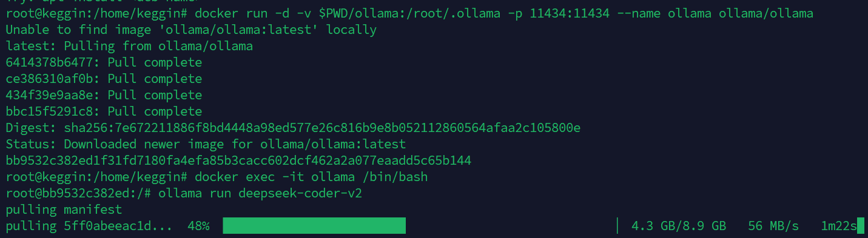Click the 6414378b6477 Pull complete line
Viewport: 868px width, 238px height.
coord(104,62)
